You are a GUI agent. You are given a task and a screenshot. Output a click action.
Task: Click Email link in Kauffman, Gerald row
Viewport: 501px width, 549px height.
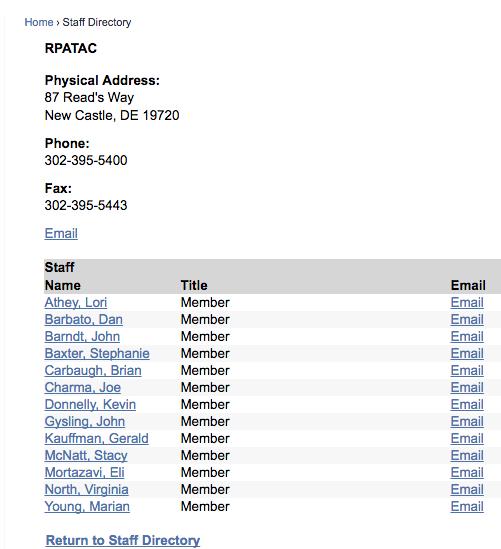coord(467,438)
